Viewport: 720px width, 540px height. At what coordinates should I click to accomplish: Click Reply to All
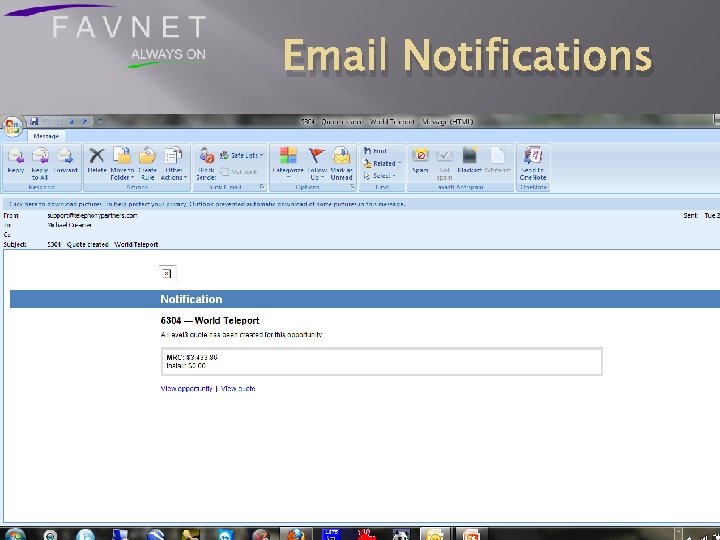tap(40, 164)
